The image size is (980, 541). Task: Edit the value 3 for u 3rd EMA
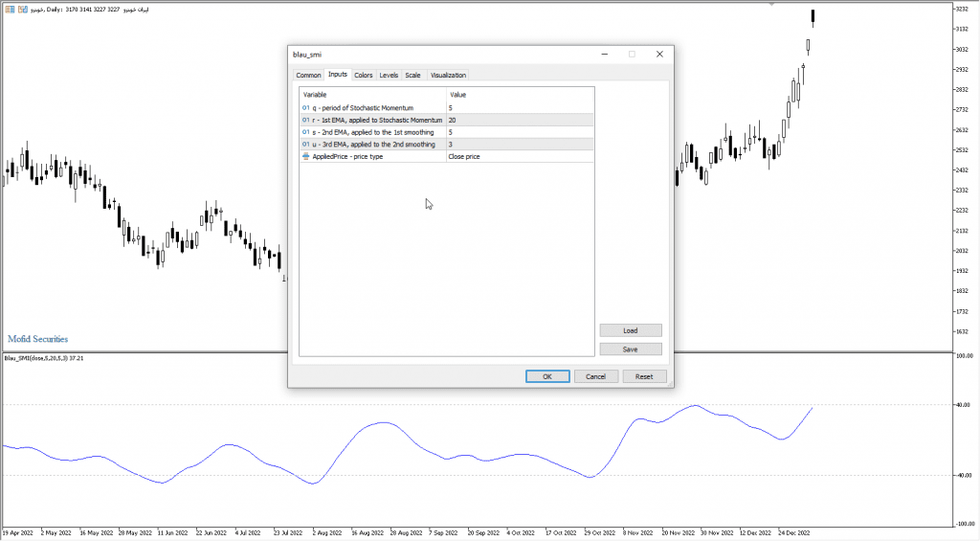tap(520, 145)
